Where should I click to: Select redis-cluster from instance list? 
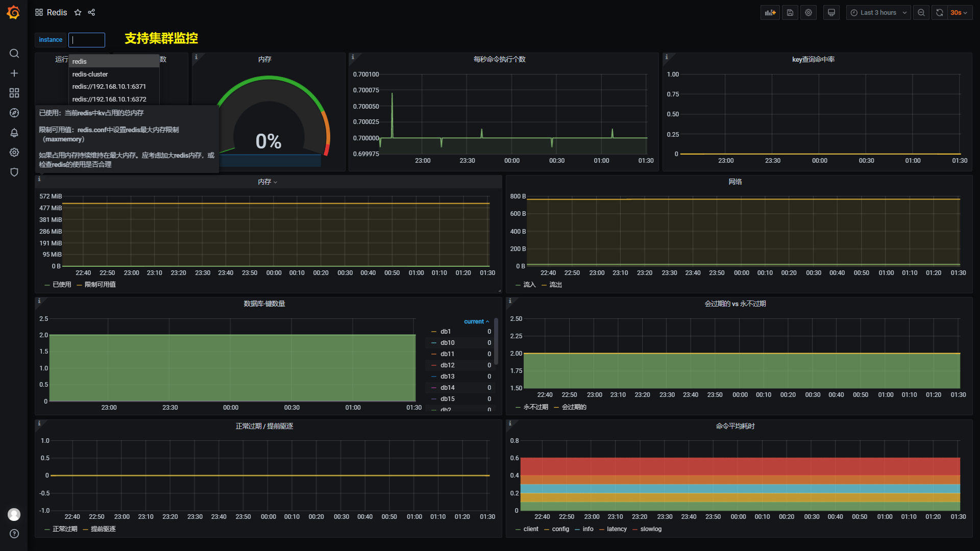(90, 74)
